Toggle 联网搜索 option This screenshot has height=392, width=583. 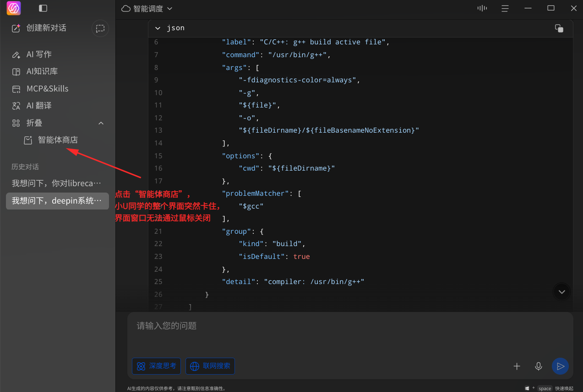pos(210,366)
